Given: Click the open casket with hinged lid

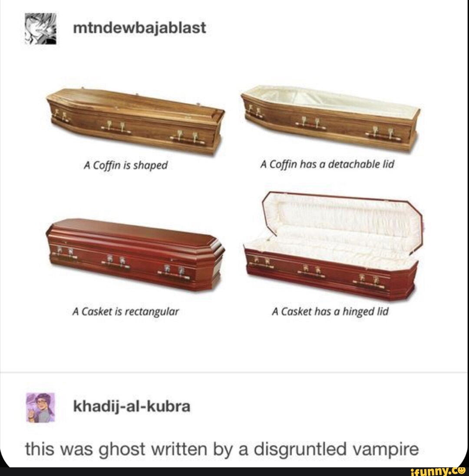Looking at the screenshot, I should (333, 246).
